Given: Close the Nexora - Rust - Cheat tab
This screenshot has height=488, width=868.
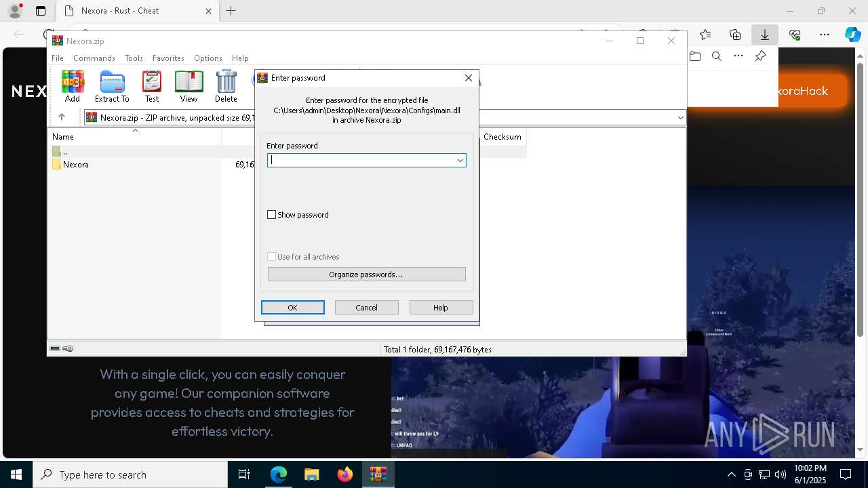Looking at the screenshot, I should [x=209, y=11].
